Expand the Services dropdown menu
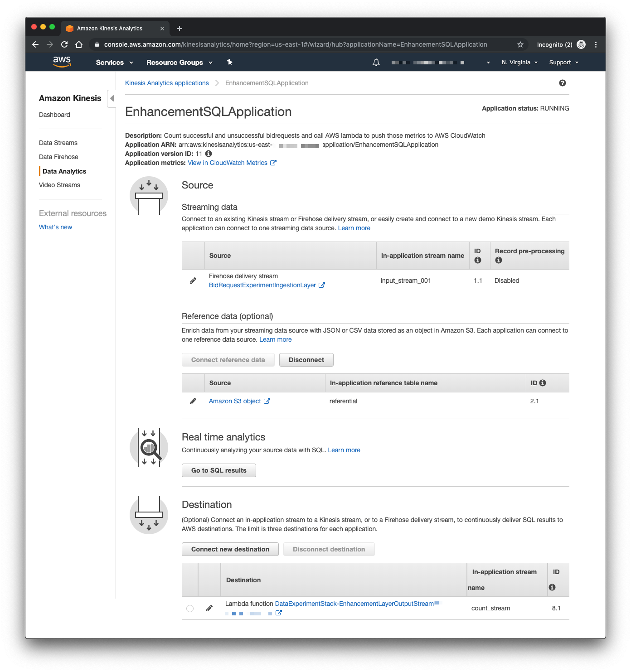This screenshot has width=631, height=672. pyautogui.click(x=115, y=63)
